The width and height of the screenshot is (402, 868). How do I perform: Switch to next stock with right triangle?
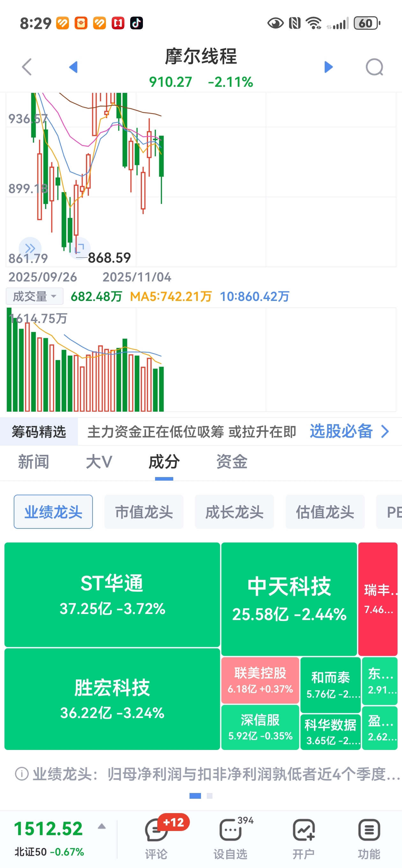point(329,67)
